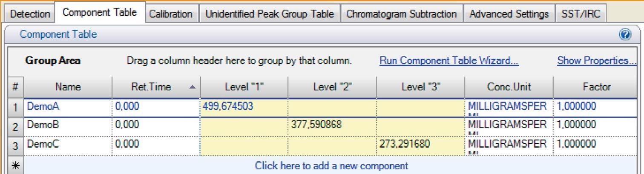Image resolution: width=644 pixels, height=174 pixels.
Task: Open Unidentified Peak Group Table tab
Action: click(x=270, y=14)
